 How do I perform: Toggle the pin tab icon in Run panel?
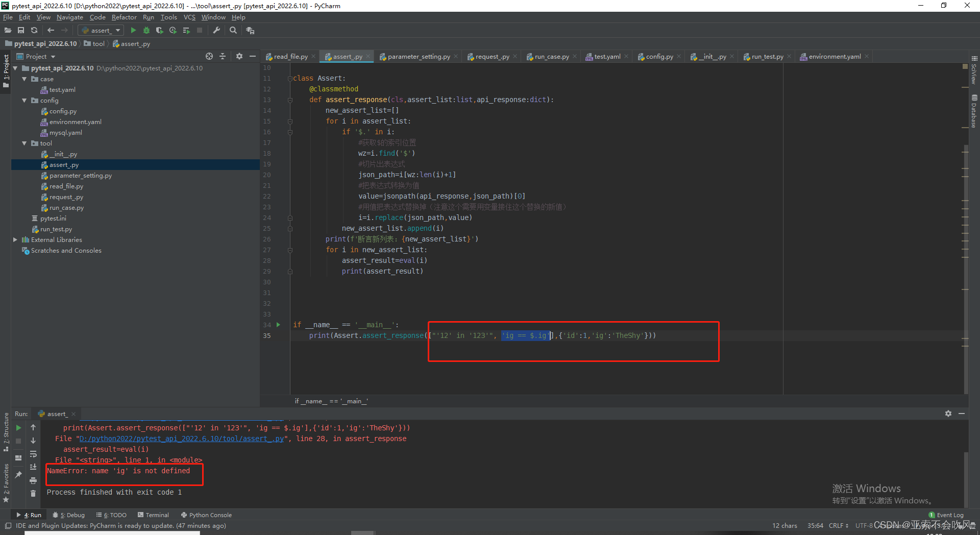(x=19, y=475)
